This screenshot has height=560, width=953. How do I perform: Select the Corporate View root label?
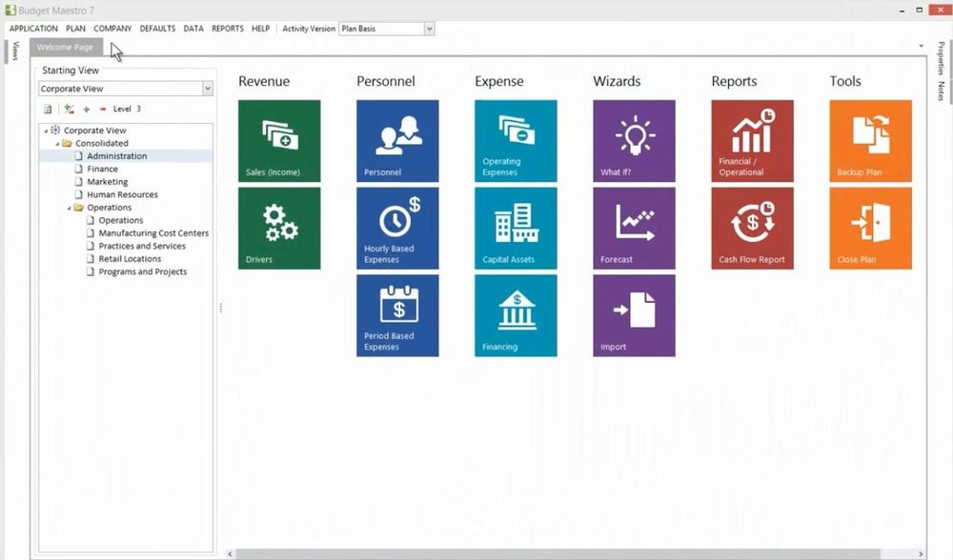point(94,130)
